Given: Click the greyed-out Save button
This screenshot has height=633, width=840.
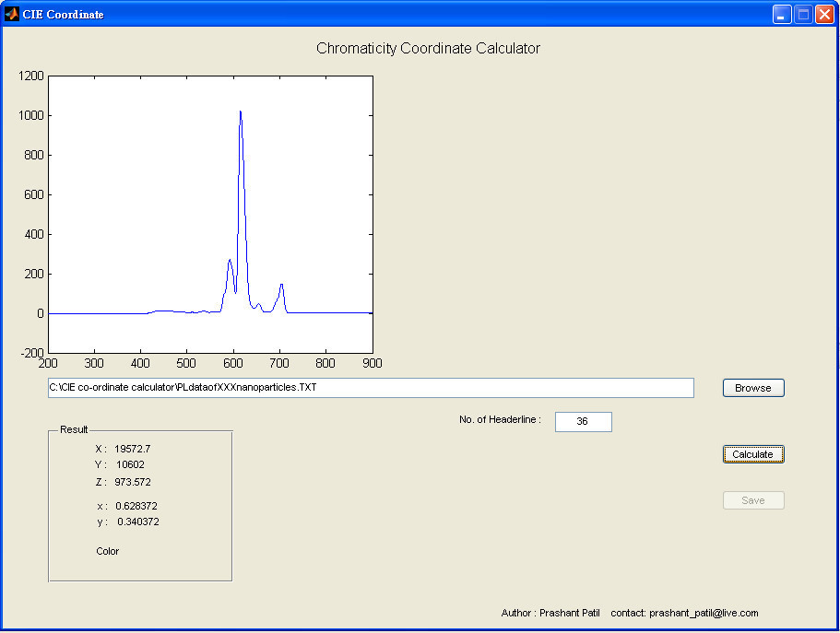Looking at the screenshot, I should tap(753, 500).
